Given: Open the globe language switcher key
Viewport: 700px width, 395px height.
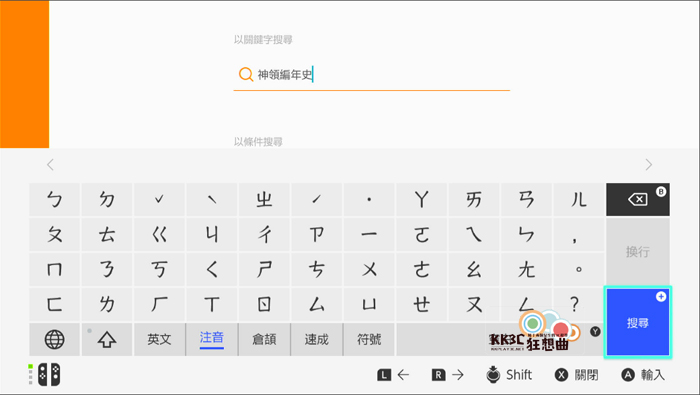Looking at the screenshot, I should click(x=54, y=339).
